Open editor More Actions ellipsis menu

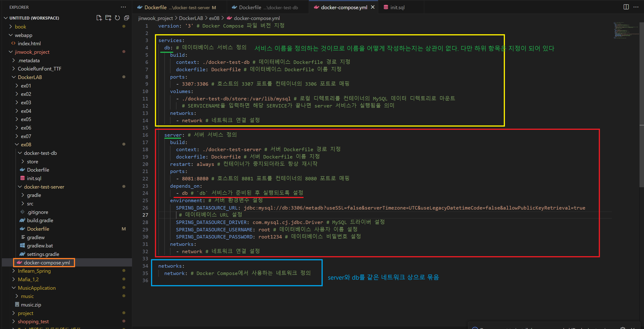click(x=636, y=7)
